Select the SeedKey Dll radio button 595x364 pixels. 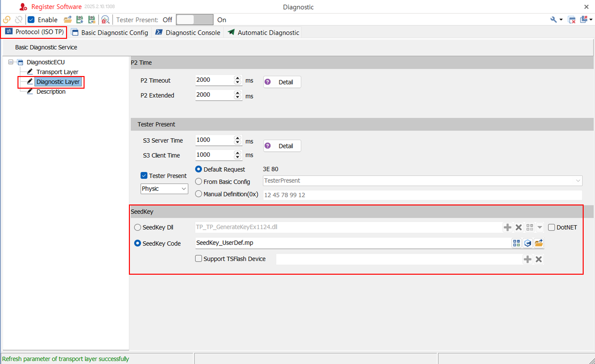(x=138, y=227)
